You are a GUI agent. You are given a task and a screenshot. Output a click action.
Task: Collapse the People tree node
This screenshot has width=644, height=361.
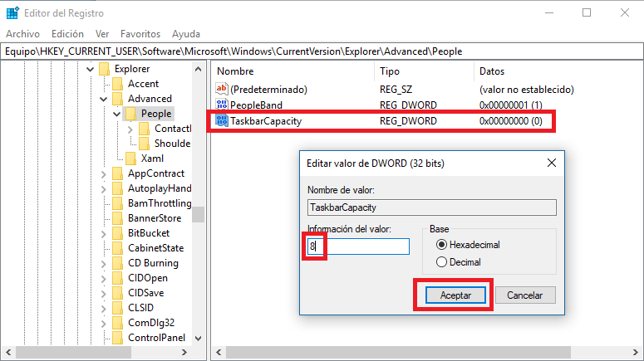pos(116,114)
